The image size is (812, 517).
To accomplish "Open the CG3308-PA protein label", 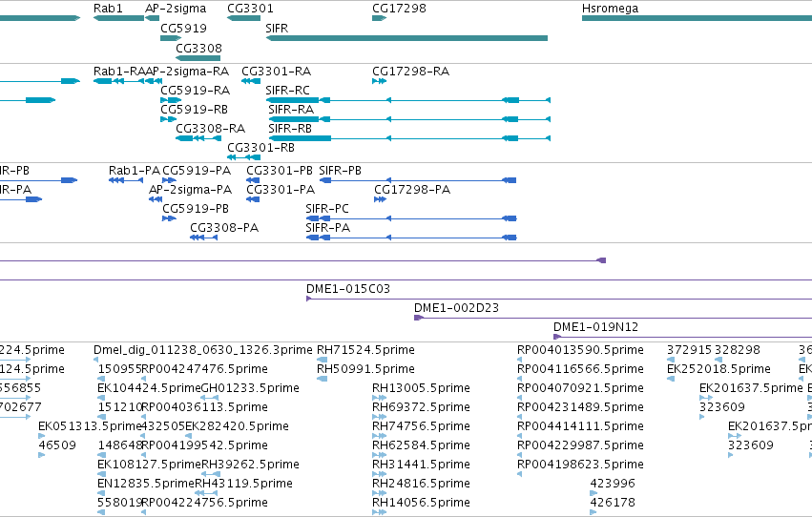I will 223,228.
